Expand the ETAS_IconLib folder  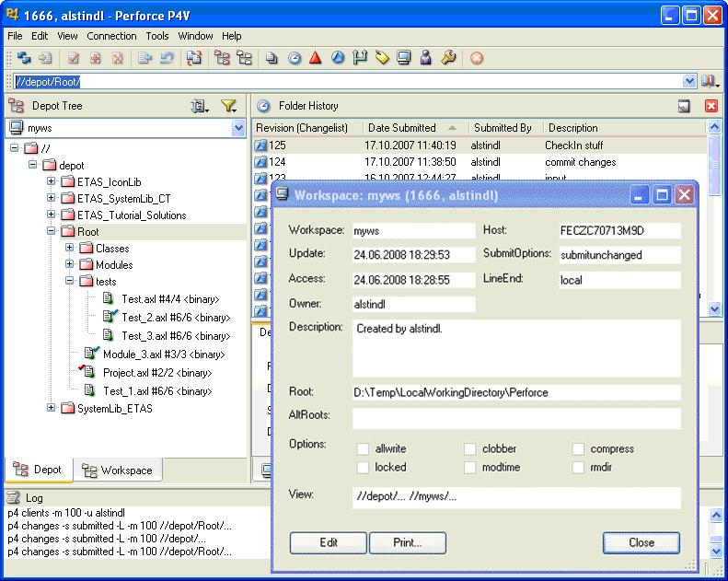click(x=51, y=180)
